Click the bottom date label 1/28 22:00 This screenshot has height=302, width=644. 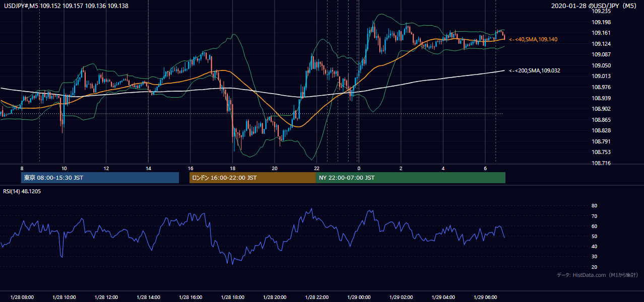pyautogui.click(x=316, y=297)
